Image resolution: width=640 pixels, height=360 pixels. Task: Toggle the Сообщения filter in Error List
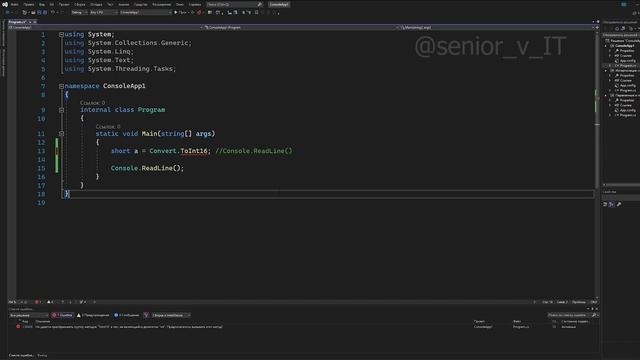(127, 315)
